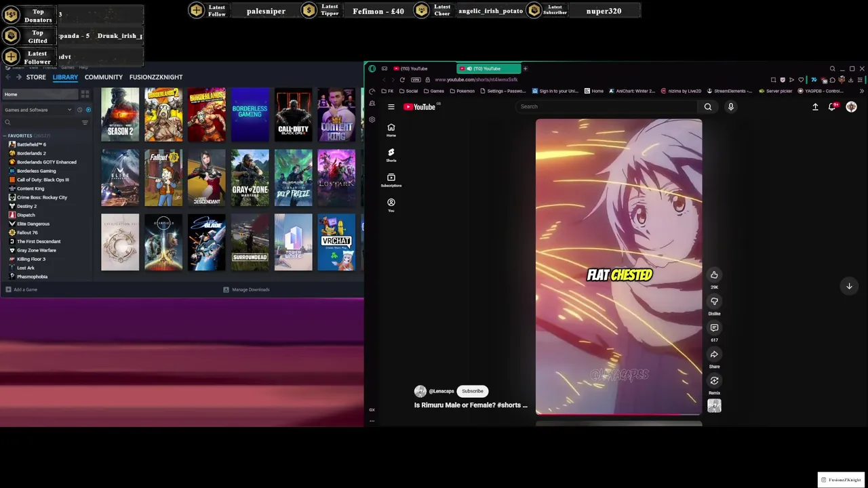Screen dimensions: 868x488
Task: Select Destiny 2 in Steam list
Action: pyautogui.click(x=26, y=206)
